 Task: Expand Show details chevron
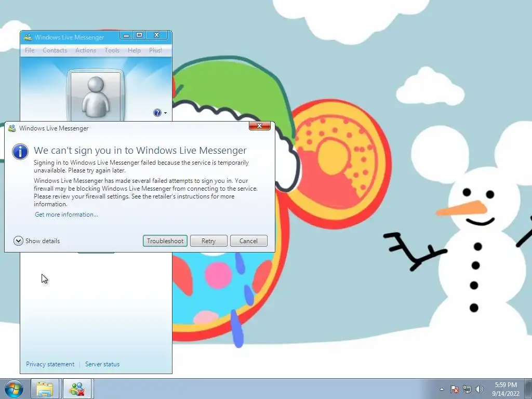(18, 241)
